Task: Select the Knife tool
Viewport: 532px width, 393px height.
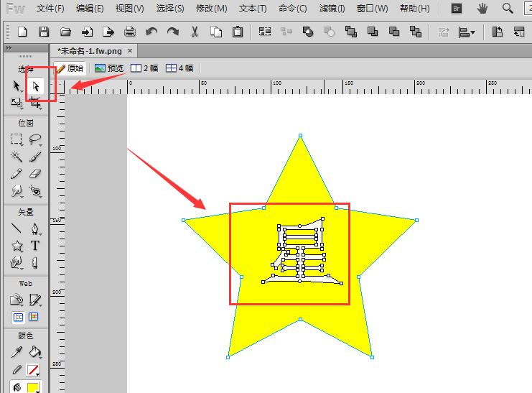Action: (34, 263)
